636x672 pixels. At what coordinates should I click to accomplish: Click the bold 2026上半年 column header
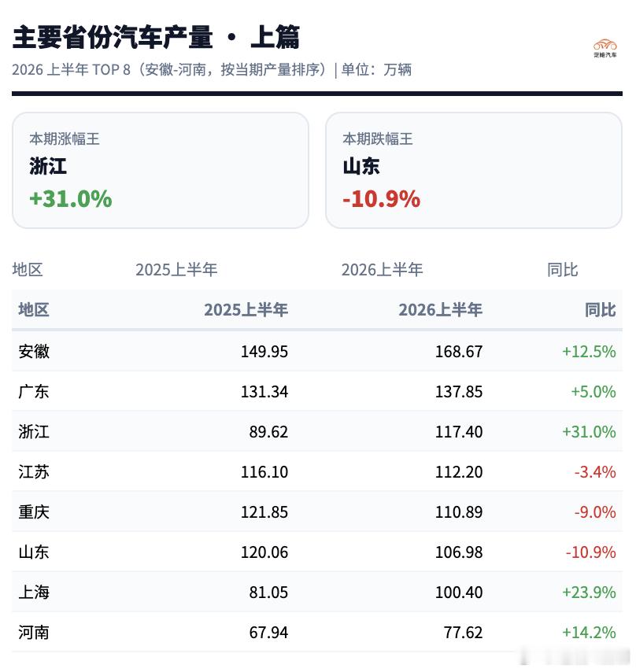[x=441, y=309]
